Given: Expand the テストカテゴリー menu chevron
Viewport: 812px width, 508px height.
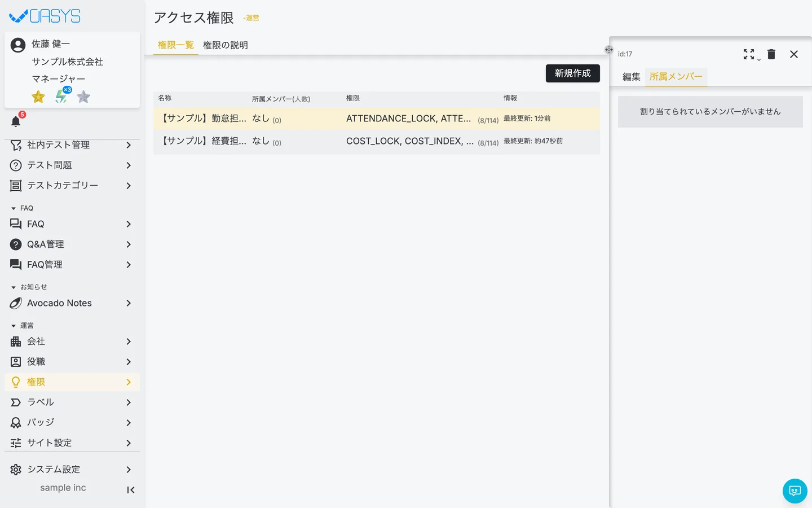Looking at the screenshot, I should (x=129, y=186).
